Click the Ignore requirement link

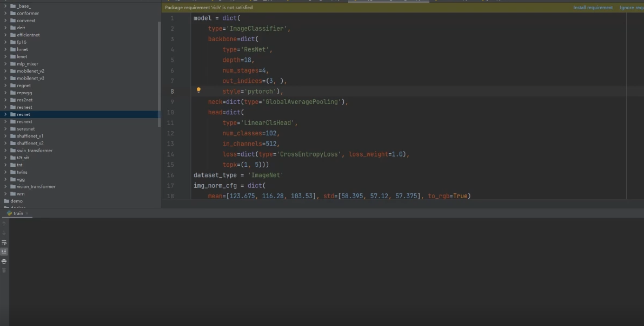click(631, 8)
